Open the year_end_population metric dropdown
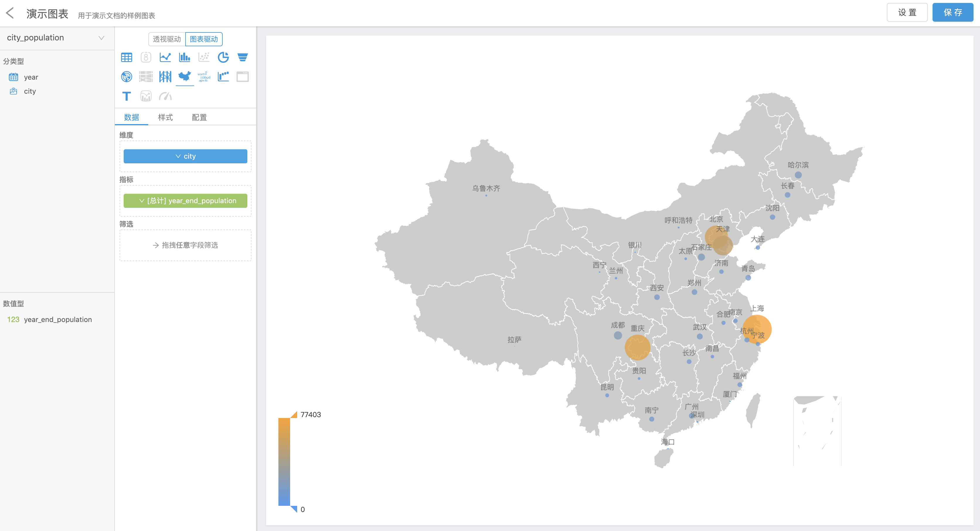This screenshot has width=980, height=531. 185,201
